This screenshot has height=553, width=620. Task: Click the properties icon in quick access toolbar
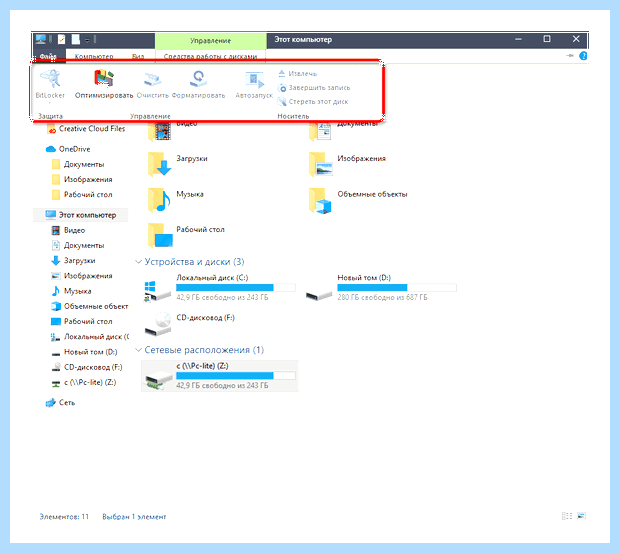(62, 40)
